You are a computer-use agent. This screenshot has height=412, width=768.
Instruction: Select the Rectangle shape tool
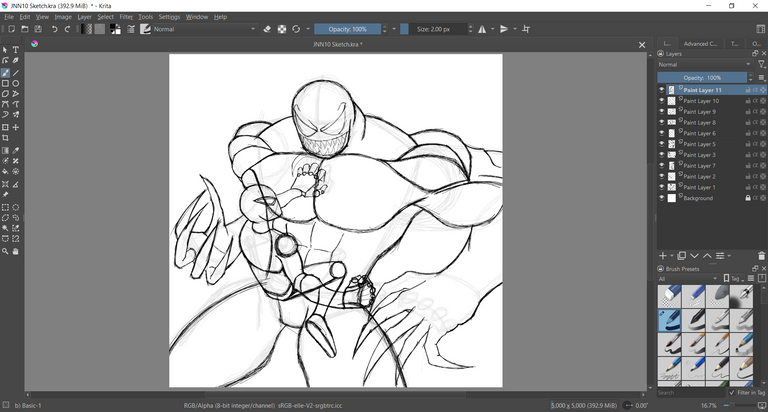point(5,83)
